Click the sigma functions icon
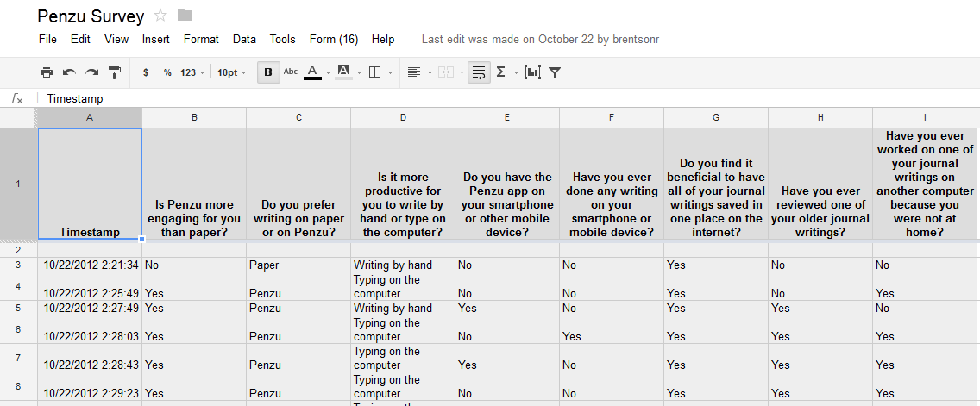This screenshot has width=980, height=406. (500, 72)
